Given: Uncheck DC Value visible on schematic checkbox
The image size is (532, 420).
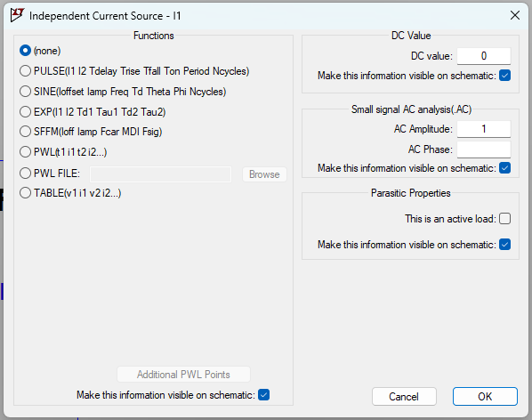Looking at the screenshot, I should (x=504, y=76).
